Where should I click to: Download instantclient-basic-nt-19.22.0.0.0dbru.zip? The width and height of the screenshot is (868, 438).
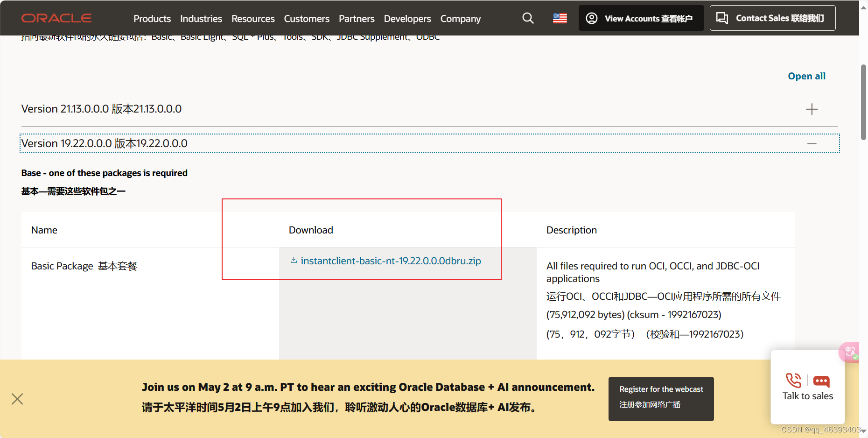point(391,261)
